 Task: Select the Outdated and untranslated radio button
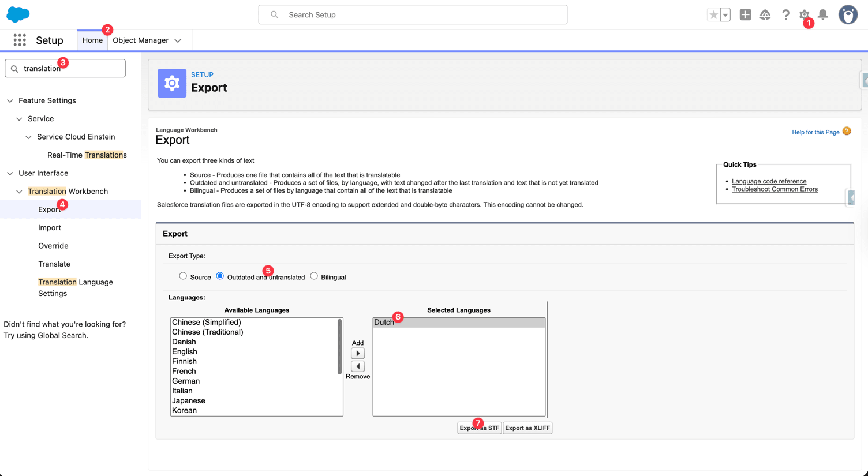click(x=220, y=276)
